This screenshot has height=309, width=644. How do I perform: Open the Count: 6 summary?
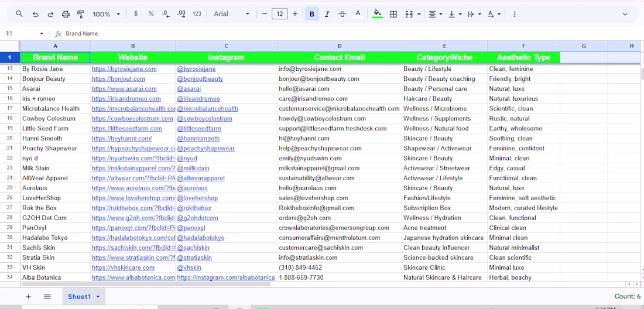point(627,296)
